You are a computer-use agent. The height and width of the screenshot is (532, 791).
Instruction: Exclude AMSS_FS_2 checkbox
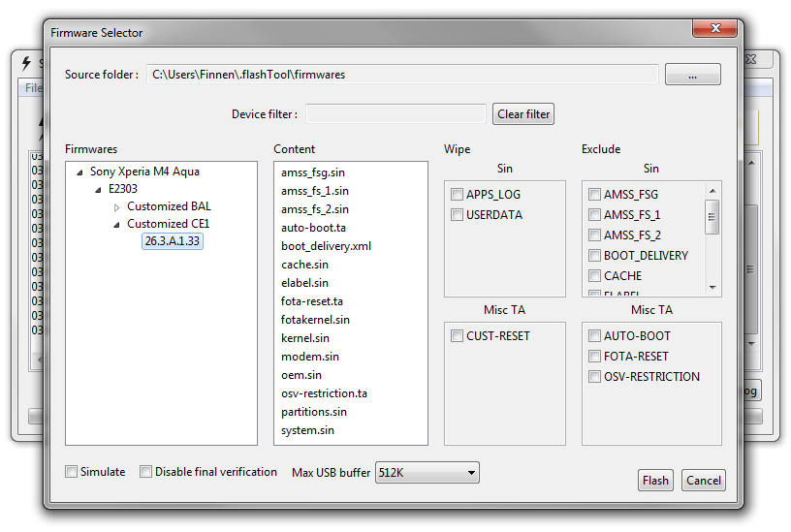(595, 235)
